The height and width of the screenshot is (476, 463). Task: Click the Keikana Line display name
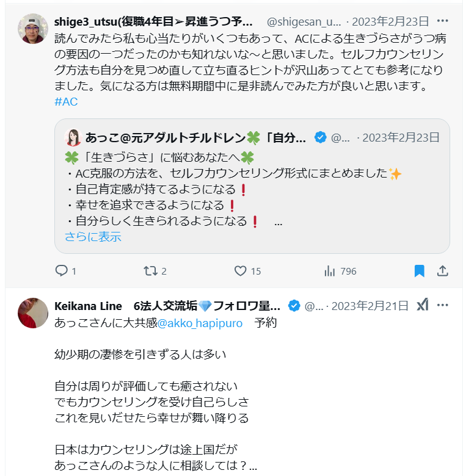click(x=167, y=305)
